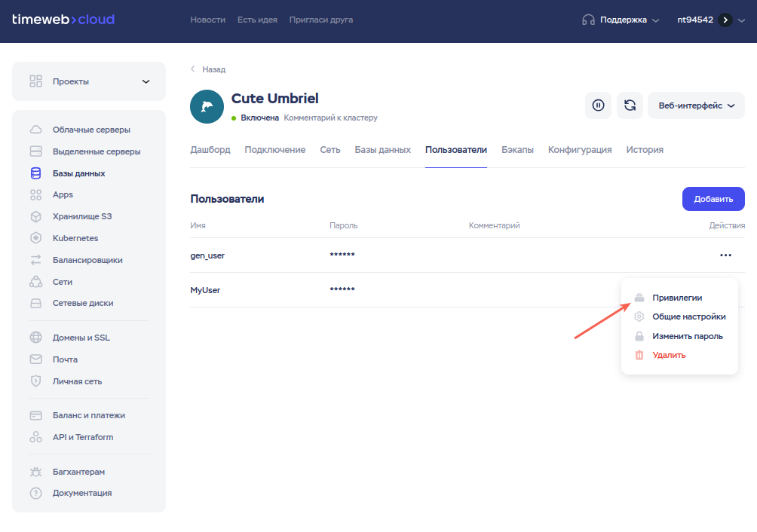Viewport: 757px width, 532px height.
Task: Click the load balancers arrows icon
Action: click(x=35, y=260)
